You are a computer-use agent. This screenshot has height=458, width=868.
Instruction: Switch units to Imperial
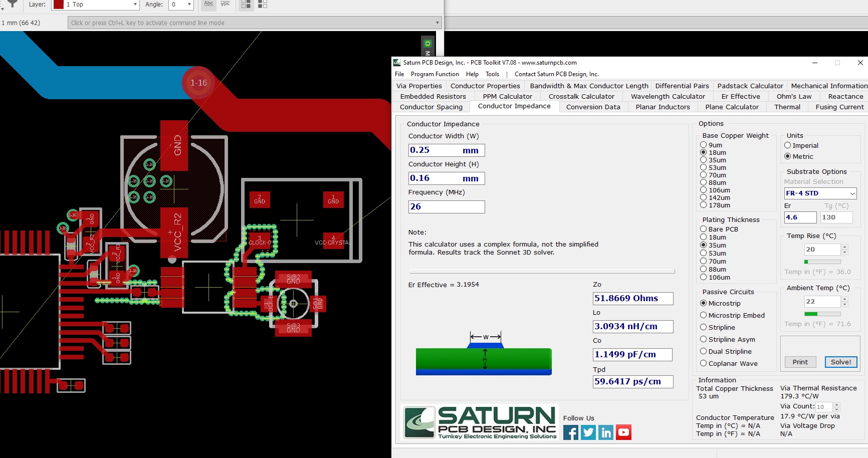pos(788,145)
